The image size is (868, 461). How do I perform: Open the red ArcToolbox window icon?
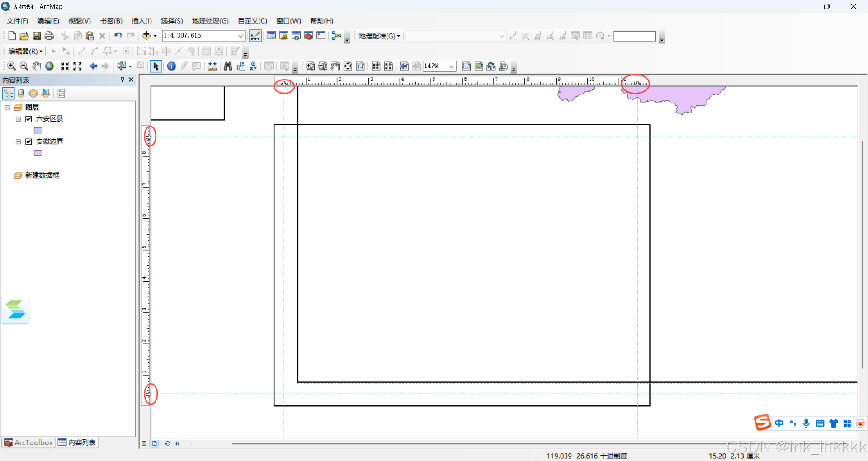coord(309,36)
